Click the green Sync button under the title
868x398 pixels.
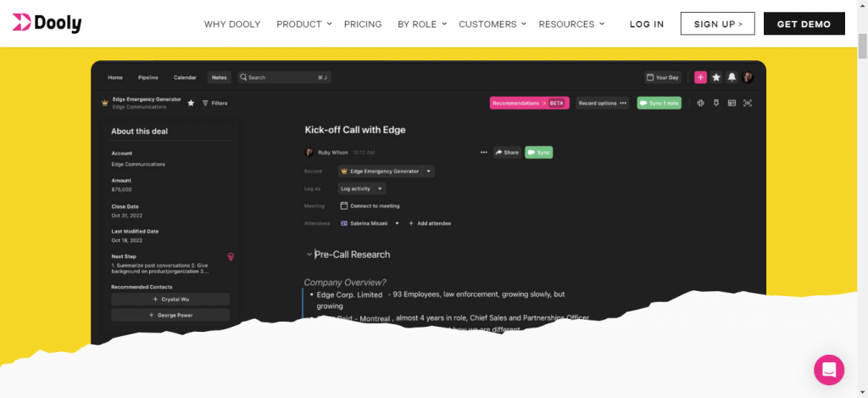pos(538,153)
